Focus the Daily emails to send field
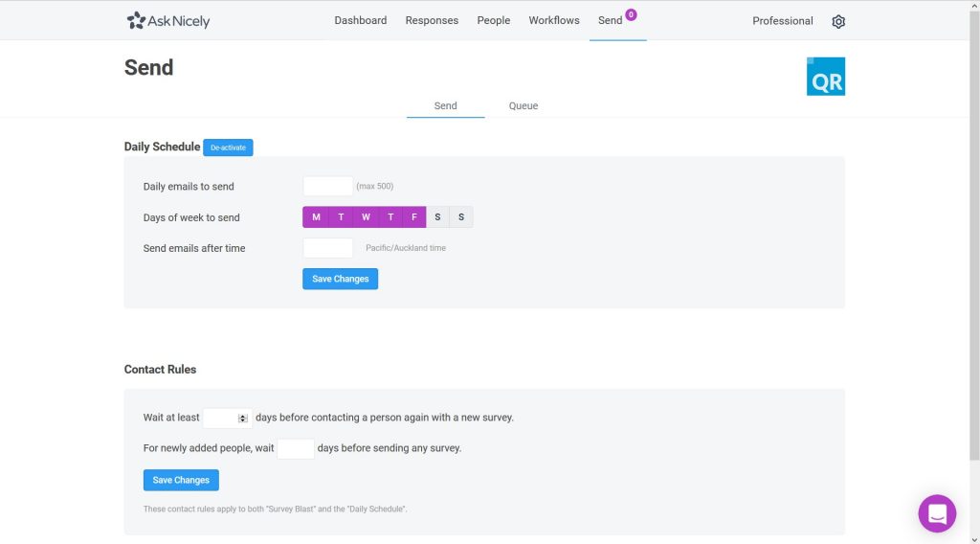980x544 pixels. click(327, 186)
